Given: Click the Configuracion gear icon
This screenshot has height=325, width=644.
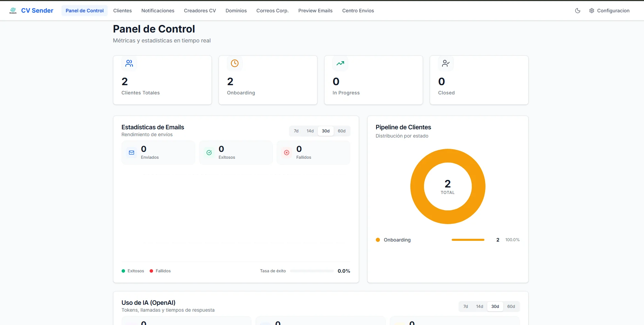Looking at the screenshot, I should (592, 11).
